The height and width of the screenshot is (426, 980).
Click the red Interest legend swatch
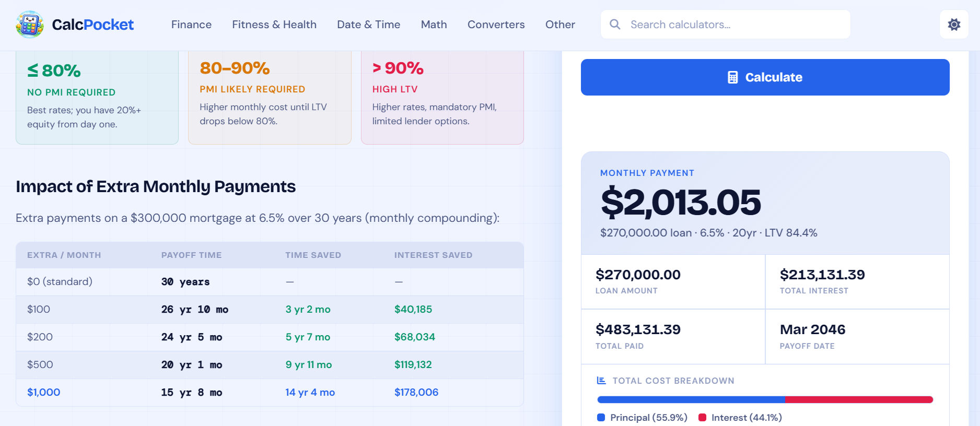(x=702, y=418)
